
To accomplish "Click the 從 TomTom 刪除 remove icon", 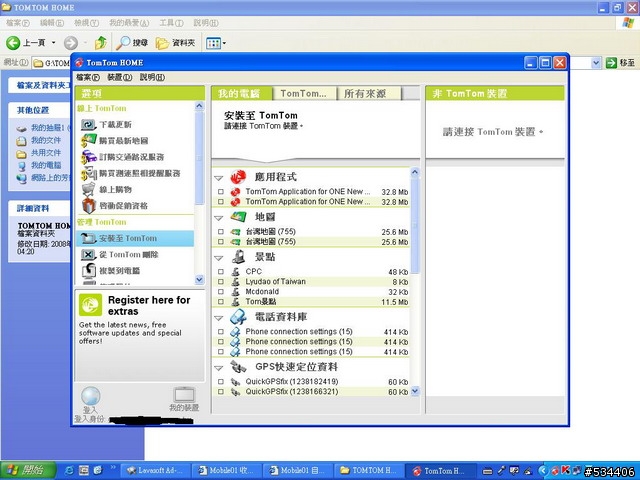I will tap(88, 255).
